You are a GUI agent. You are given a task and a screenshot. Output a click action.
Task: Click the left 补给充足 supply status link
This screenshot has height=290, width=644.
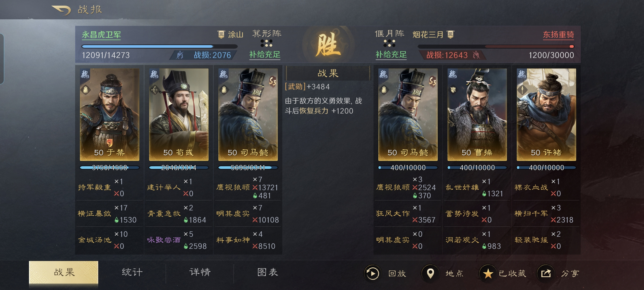pos(265,55)
